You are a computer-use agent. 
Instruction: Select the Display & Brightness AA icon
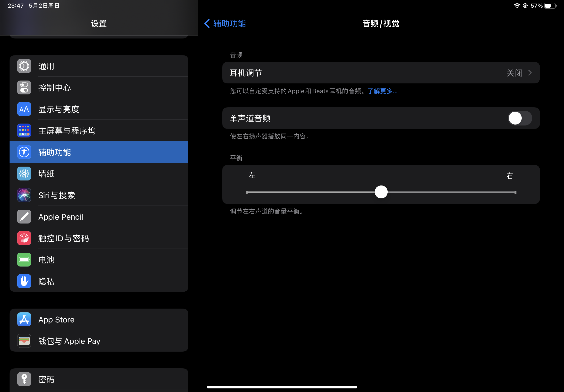click(24, 109)
